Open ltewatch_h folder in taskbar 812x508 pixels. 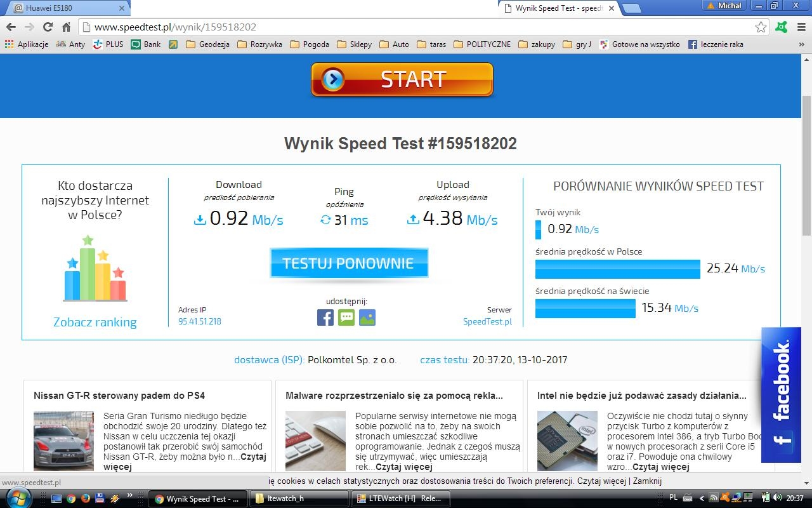coord(299,498)
